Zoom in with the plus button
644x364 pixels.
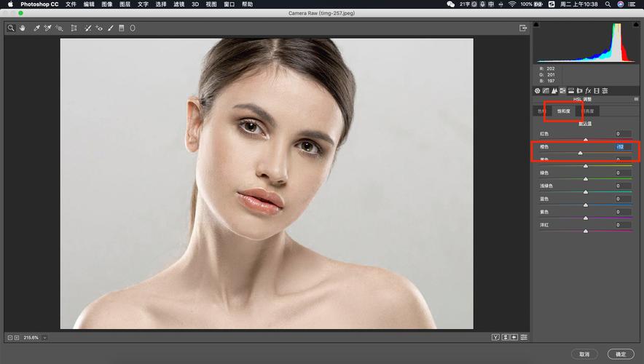tap(17, 338)
